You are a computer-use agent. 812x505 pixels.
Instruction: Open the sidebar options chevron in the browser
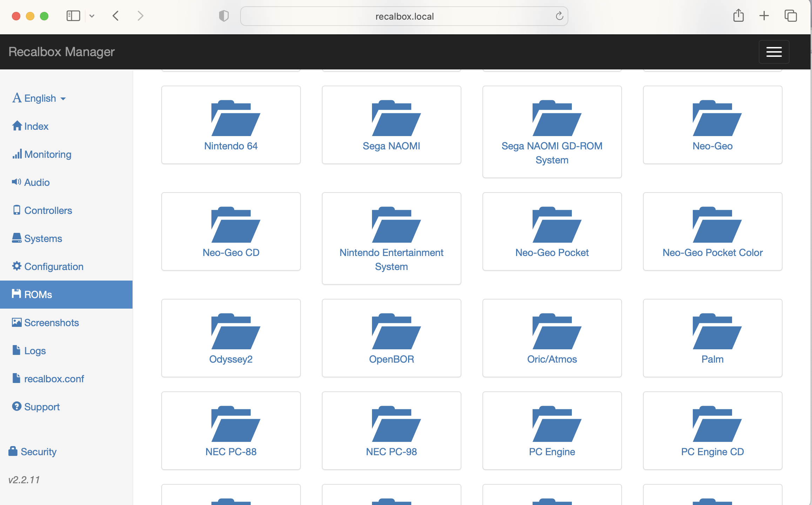pyautogui.click(x=92, y=16)
